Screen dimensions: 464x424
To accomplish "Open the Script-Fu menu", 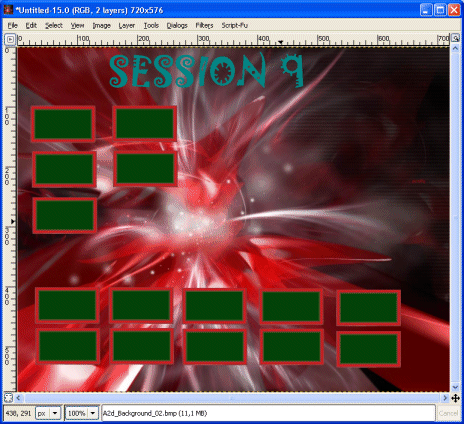I will [235, 25].
